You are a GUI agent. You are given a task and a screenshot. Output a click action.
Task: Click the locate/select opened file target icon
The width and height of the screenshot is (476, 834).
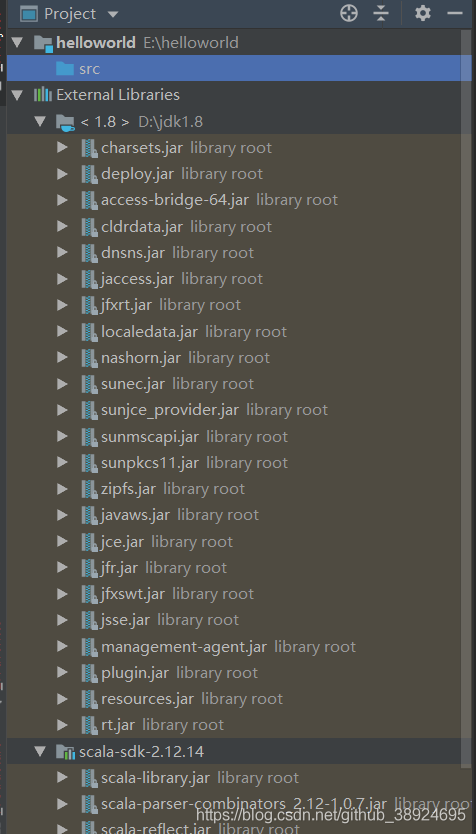(x=349, y=13)
